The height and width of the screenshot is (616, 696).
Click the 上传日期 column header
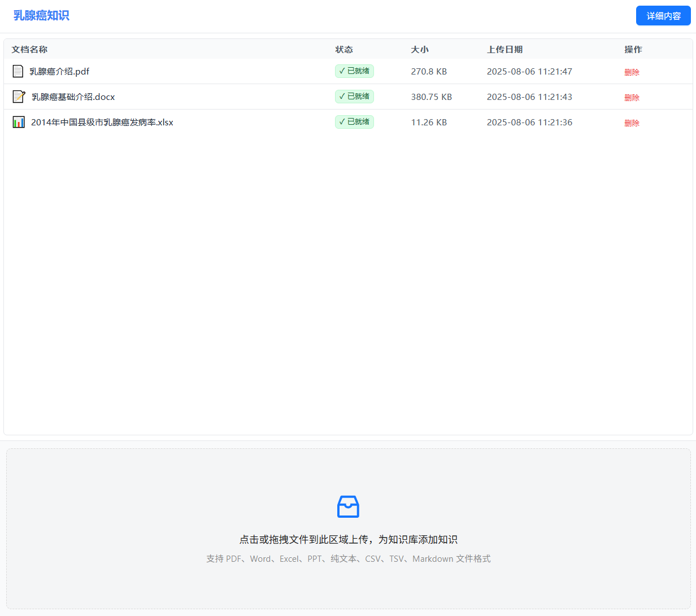click(504, 50)
